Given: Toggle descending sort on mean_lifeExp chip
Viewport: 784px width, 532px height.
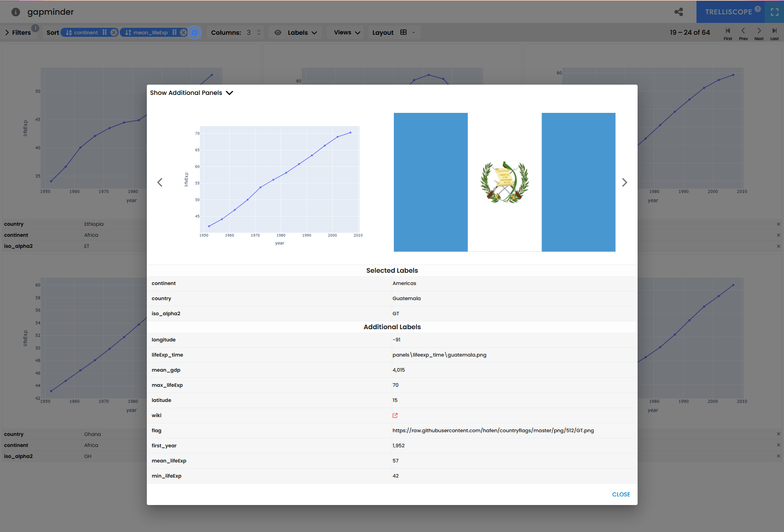Looking at the screenshot, I should click(x=128, y=32).
